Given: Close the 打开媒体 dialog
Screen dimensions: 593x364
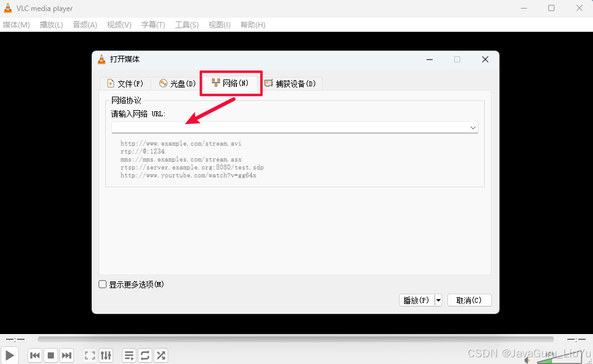Looking at the screenshot, I should pyautogui.click(x=485, y=59).
